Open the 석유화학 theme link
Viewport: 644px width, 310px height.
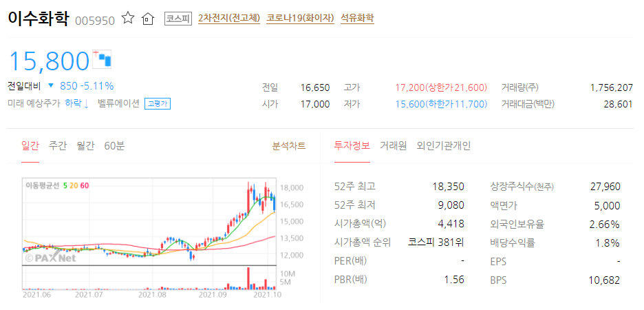[x=357, y=18]
